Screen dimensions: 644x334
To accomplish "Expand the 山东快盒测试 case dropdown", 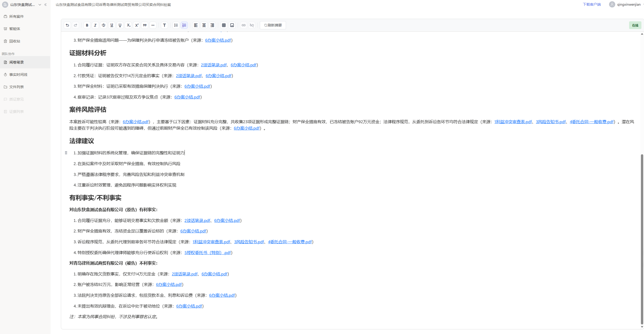I will point(40,5).
